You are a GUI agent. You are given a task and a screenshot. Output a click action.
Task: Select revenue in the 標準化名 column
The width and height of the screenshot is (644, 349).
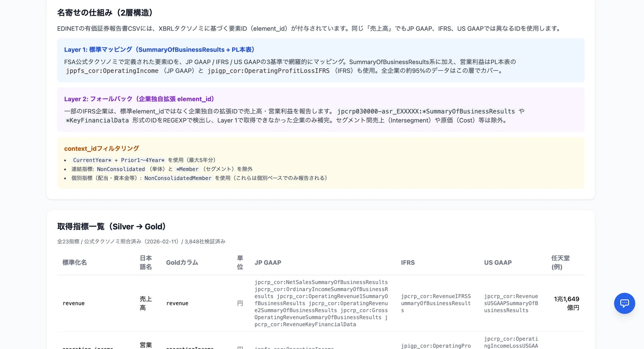point(74,303)
